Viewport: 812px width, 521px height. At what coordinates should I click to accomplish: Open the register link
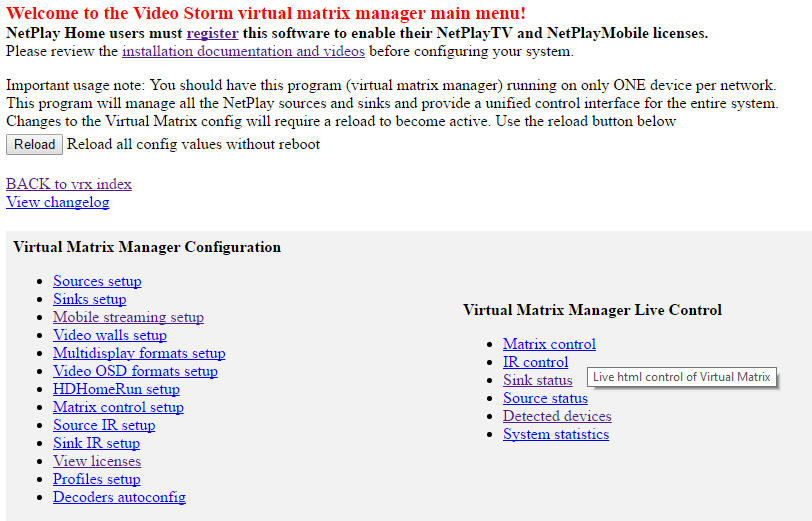pyautogui.click(x=212, y=33)
